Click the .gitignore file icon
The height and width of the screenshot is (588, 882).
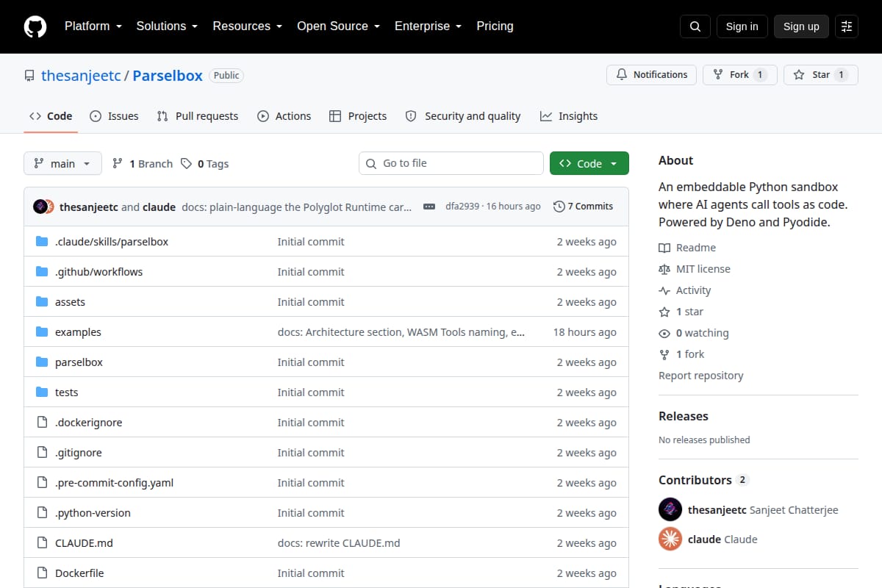click(x=42, y=453)
